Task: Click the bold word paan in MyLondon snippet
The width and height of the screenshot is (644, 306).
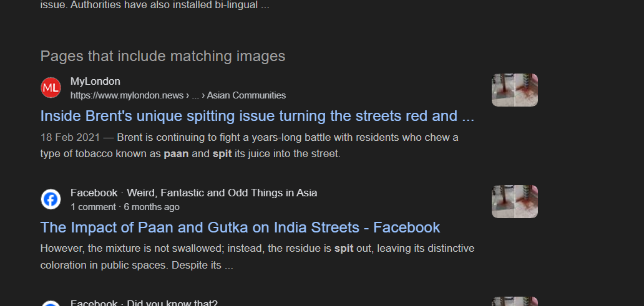Action: point(176,154)
